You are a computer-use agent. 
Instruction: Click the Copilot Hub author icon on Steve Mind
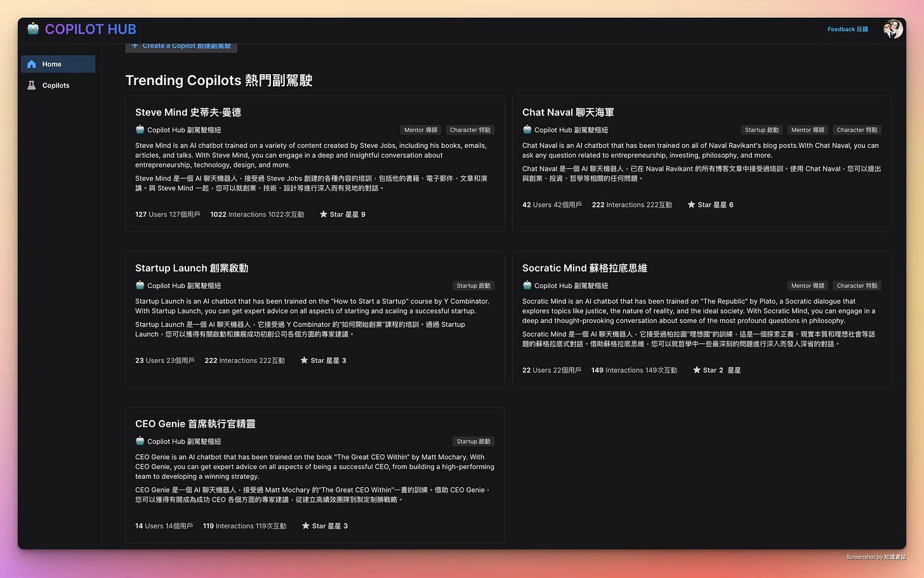140,129
